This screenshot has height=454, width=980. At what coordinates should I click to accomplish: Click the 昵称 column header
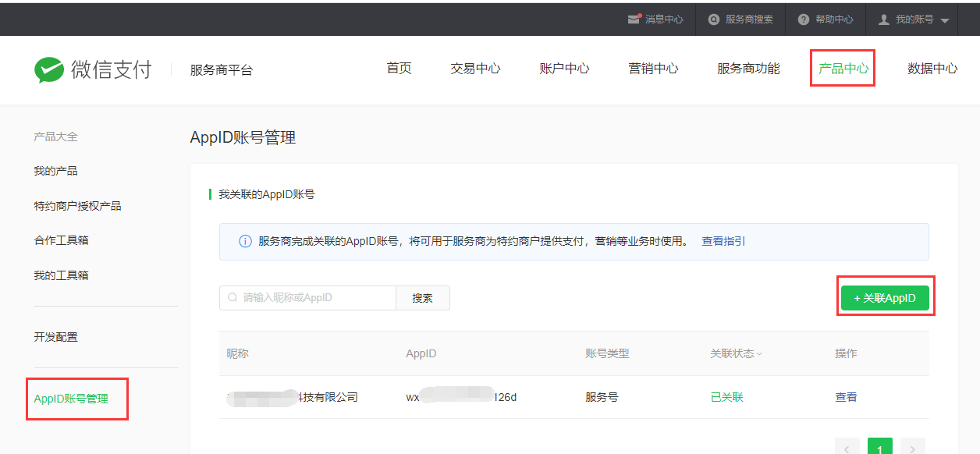(x=237, y=353)
